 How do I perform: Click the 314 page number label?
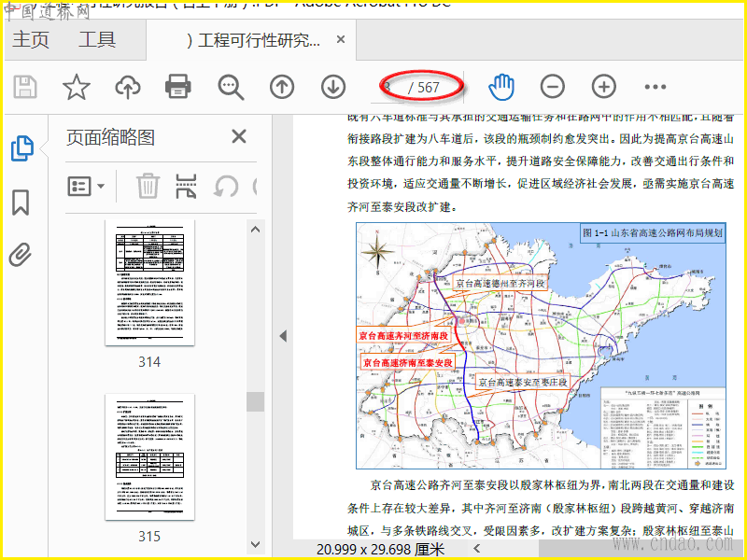pyautogui.click(x=149, y=362)
